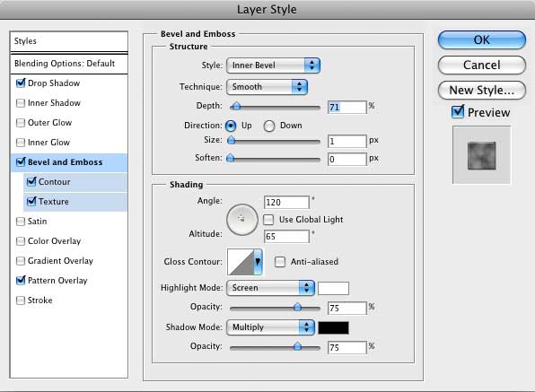The image size is (535, 392).
Task: Click the OK button
Action: (x=481, y=40)
